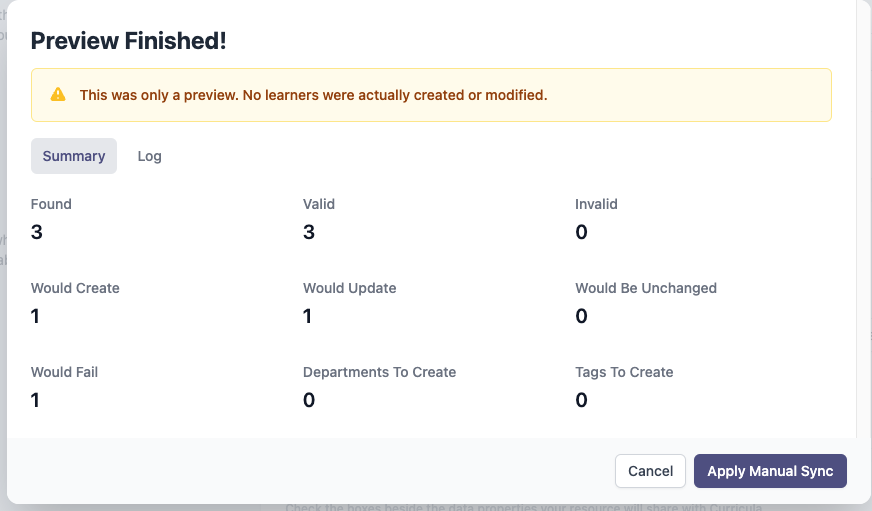Switch to the Summary tab

point(74,156)
